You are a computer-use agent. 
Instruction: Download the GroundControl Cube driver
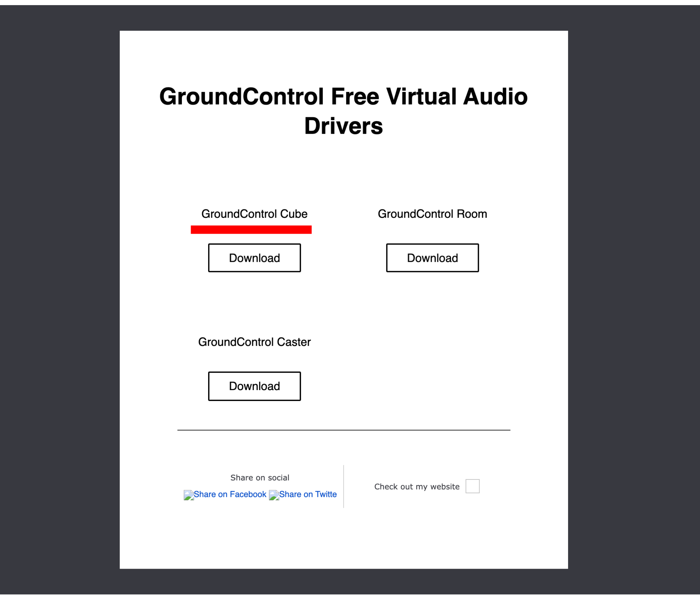coord(255,258)
